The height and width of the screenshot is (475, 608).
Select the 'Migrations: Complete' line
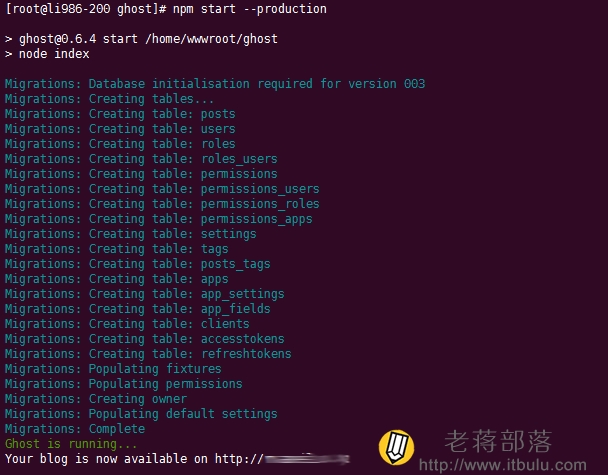(75, 429)
